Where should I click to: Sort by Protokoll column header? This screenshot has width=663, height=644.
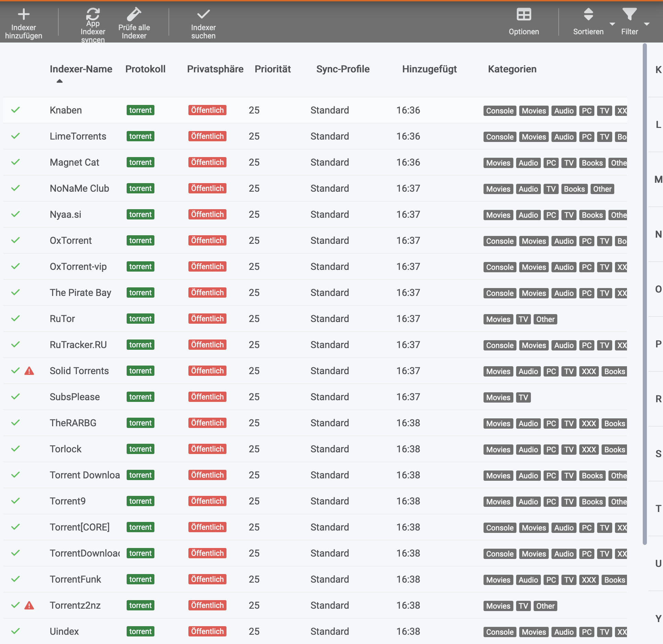coord(145,69)
